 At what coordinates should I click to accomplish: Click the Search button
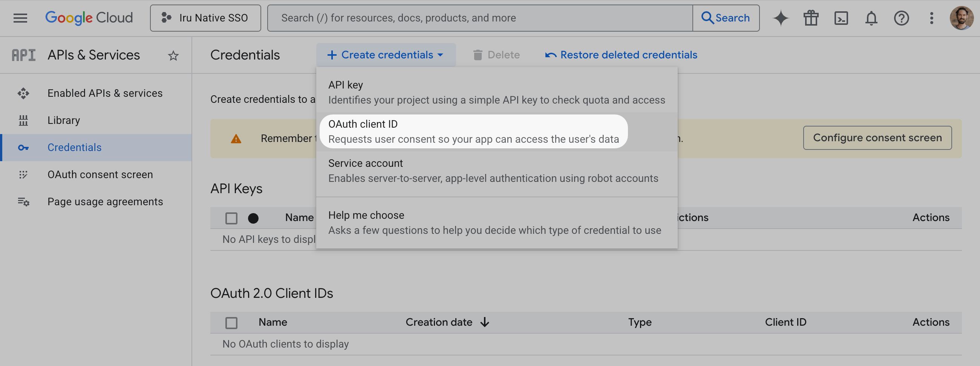pos(726,18)
